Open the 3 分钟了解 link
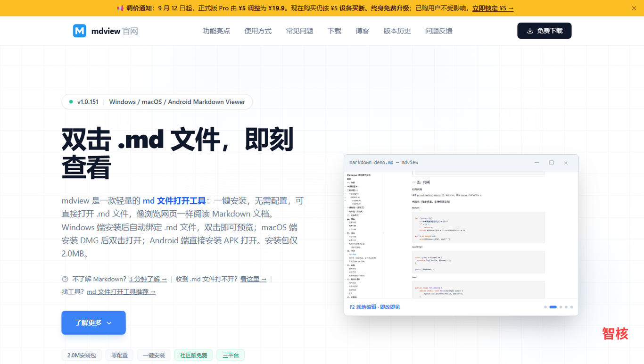The height and width of the screenshot is (364, 644). 148,279
